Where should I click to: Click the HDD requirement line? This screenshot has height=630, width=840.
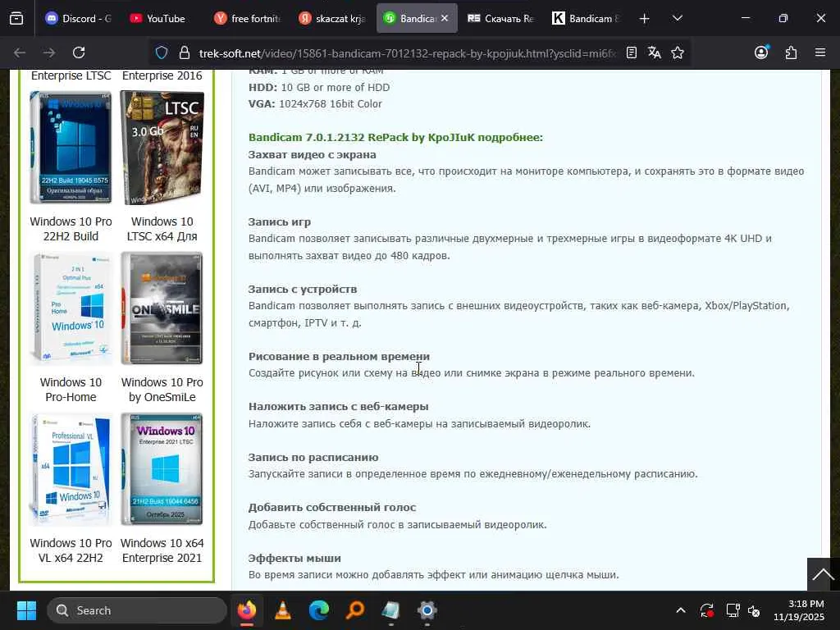coord(319,87)
